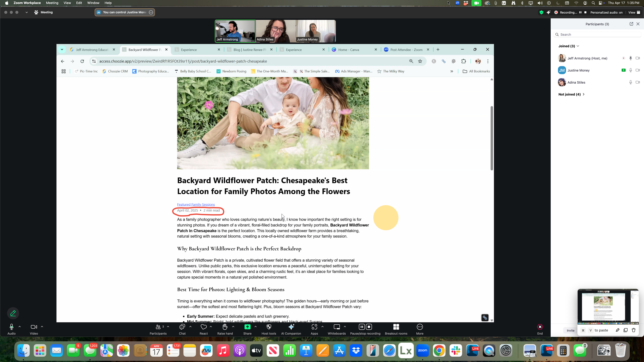Open the Apps button
Screen dimensions: 644x362
click(x=314, y=329)
